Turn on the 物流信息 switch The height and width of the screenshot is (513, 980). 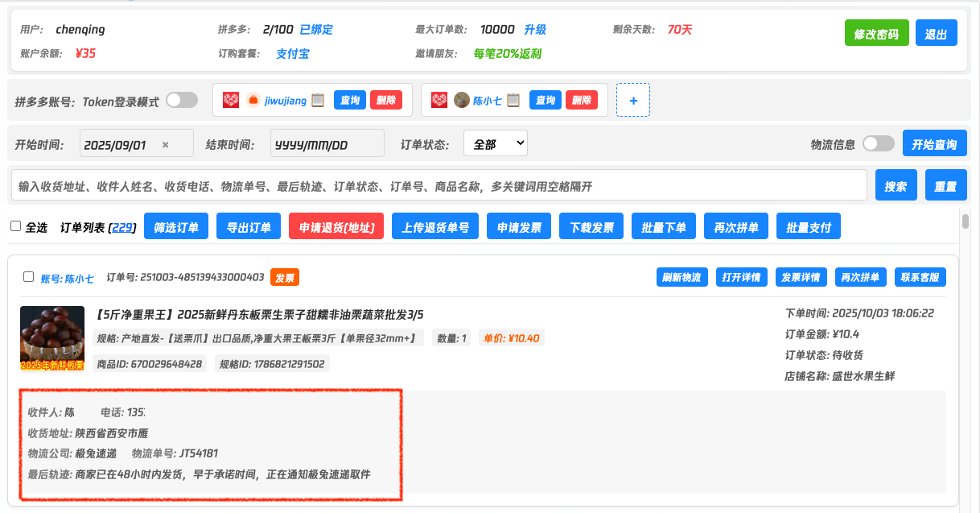[878, 144]
